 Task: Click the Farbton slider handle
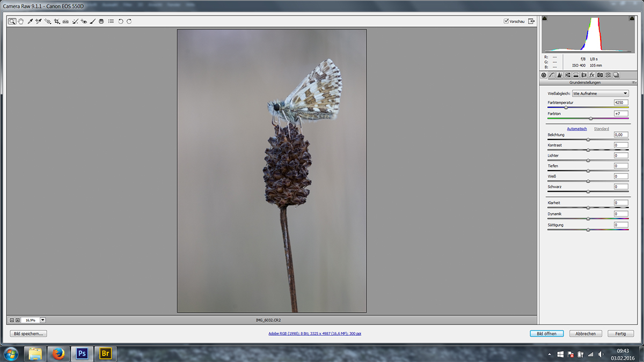(591, 118)
